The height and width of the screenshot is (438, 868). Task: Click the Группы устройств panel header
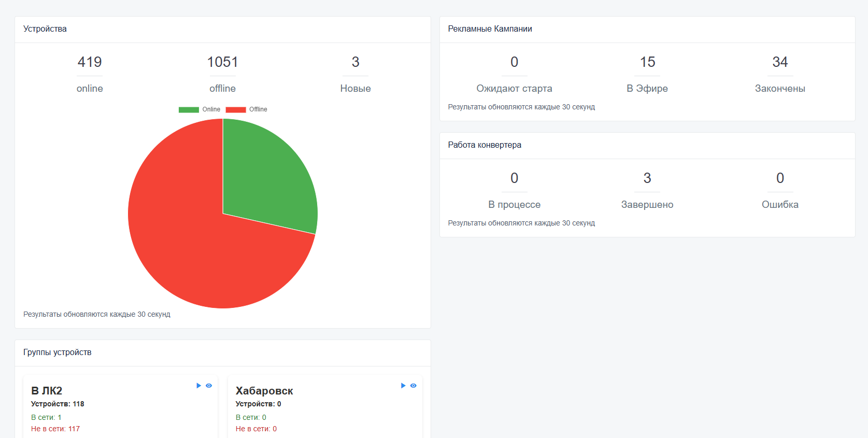click(x=223, y=353)
